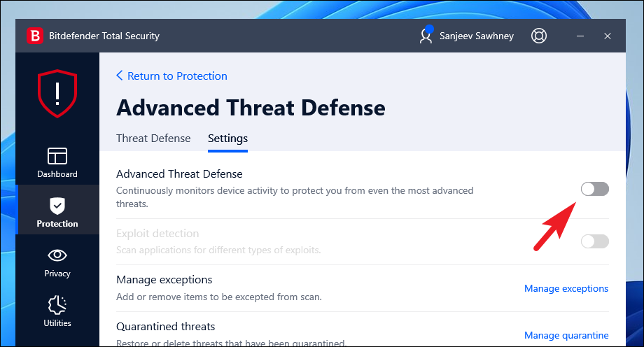Open the Manage quarantine link

pos(566,335)
